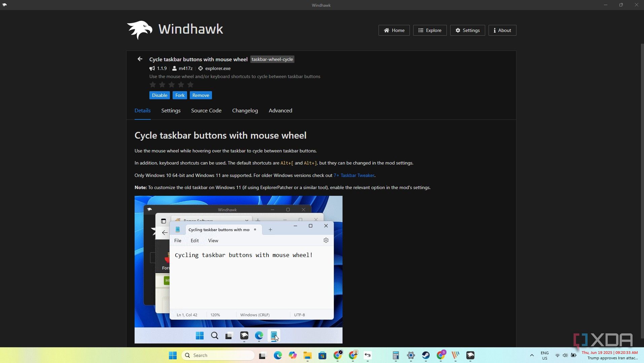Viewport: 644px width, 363px height.
Task: Rate the mod three stars
Action: coord(172,84)
